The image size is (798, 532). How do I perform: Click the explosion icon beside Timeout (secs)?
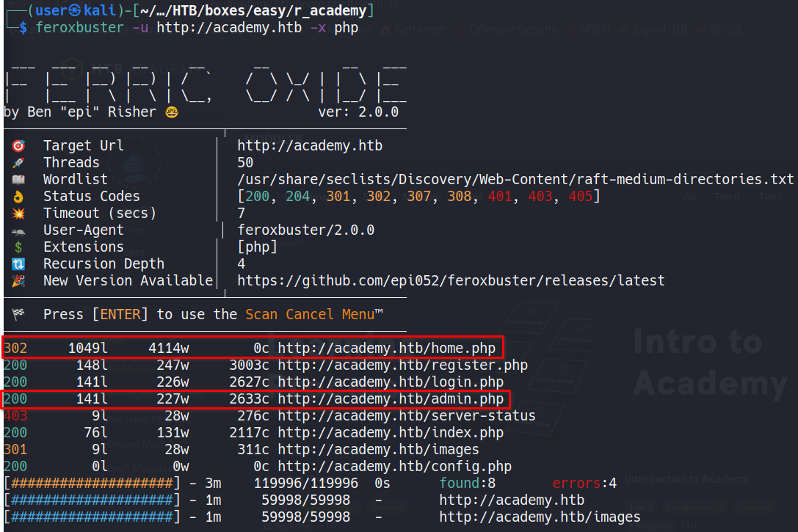(18, 214)
